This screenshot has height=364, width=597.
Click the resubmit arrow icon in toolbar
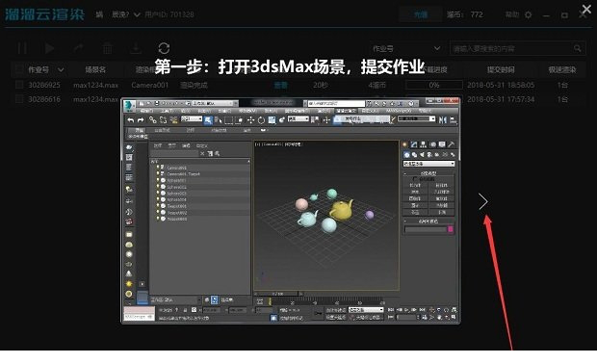pos(78,48)
